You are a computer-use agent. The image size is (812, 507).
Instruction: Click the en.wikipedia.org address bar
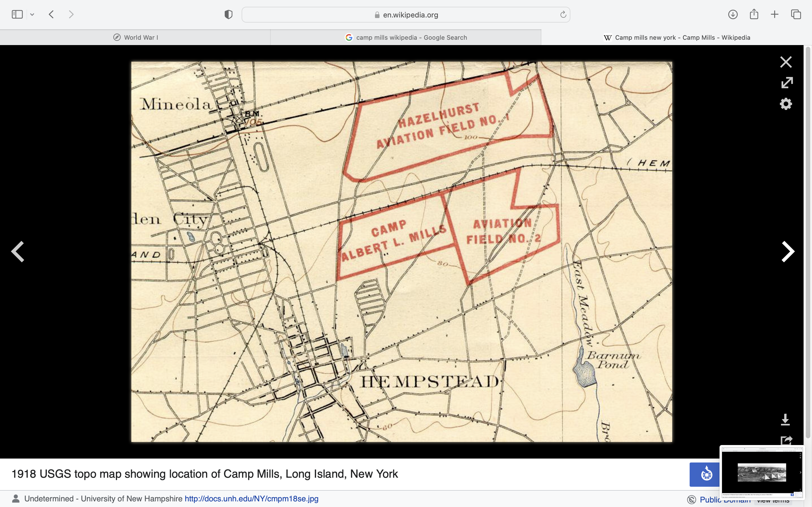(406, 15)
